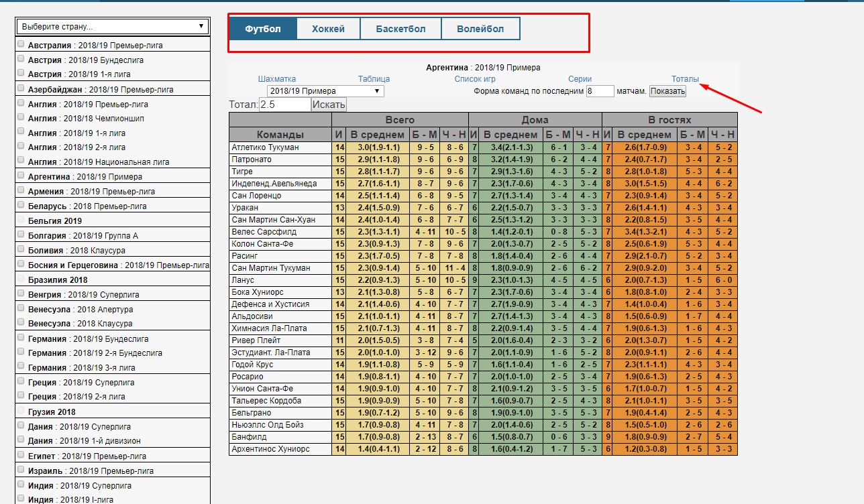Click the Патронато team name
Screen dimensions: 864x504
point(250,160)
